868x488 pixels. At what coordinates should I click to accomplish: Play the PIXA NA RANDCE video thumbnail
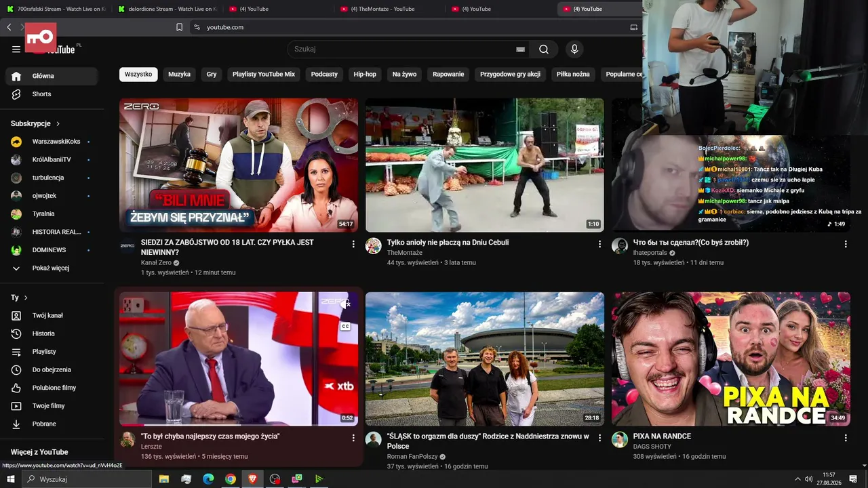click(x=731, y=359)
